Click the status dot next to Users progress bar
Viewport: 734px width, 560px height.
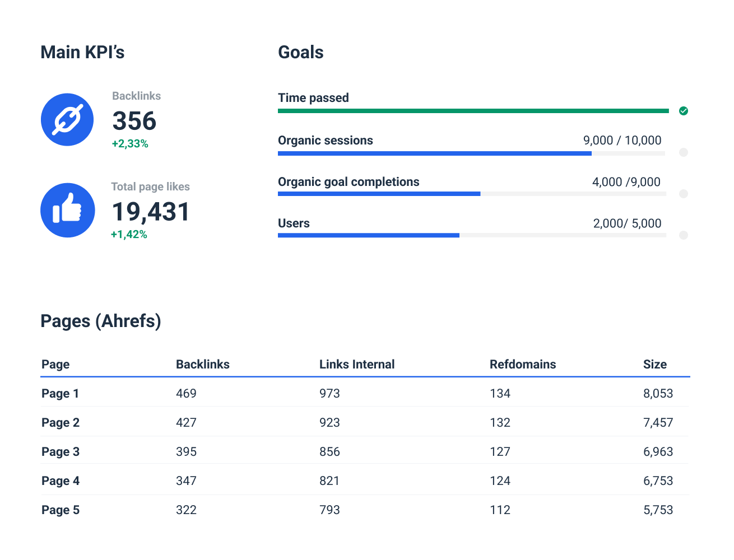click(684, 235)
